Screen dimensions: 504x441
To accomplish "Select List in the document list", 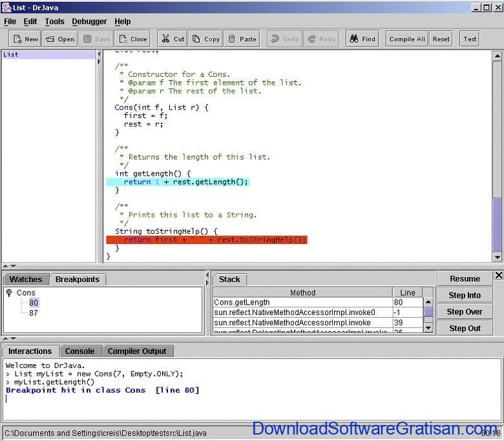I will 49,55.
